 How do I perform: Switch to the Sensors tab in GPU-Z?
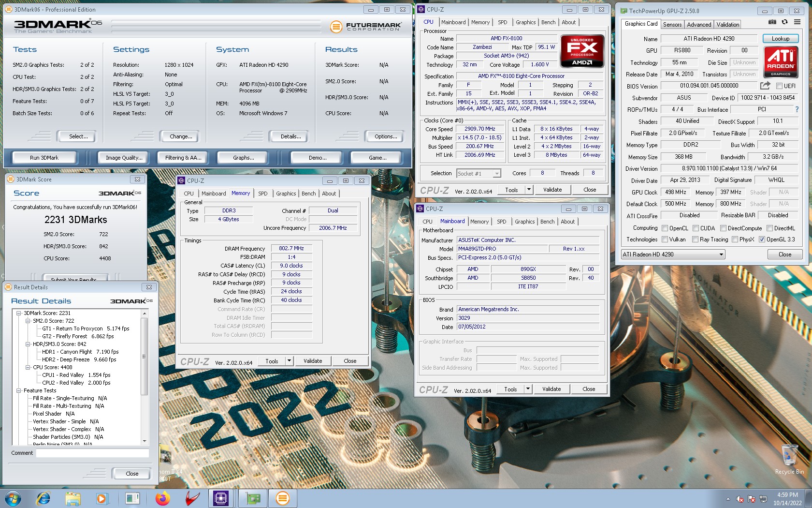click(x=672, y=25)
